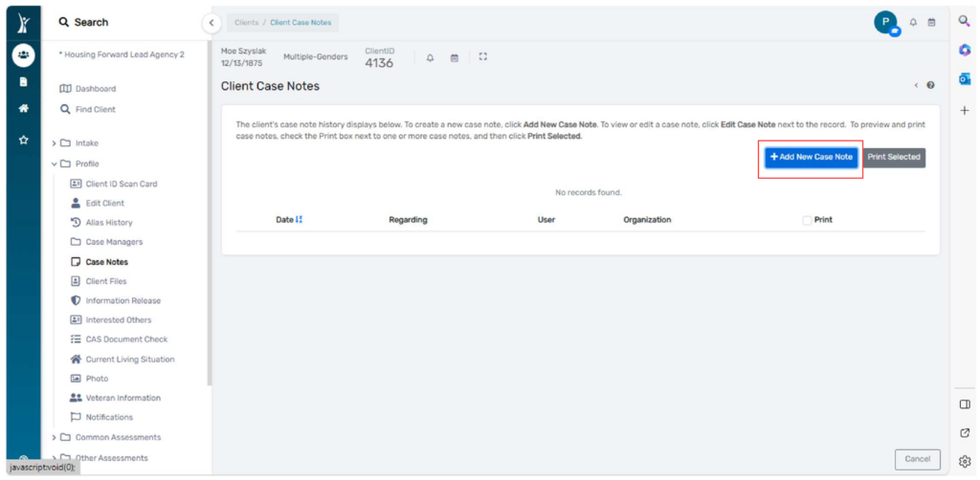
Task: Click the Add New Case Note button
Action: tap(812, 158)
